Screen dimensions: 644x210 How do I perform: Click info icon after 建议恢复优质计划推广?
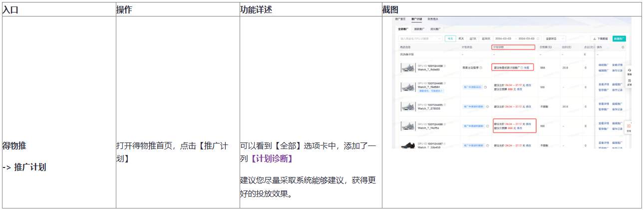point(522,67)
